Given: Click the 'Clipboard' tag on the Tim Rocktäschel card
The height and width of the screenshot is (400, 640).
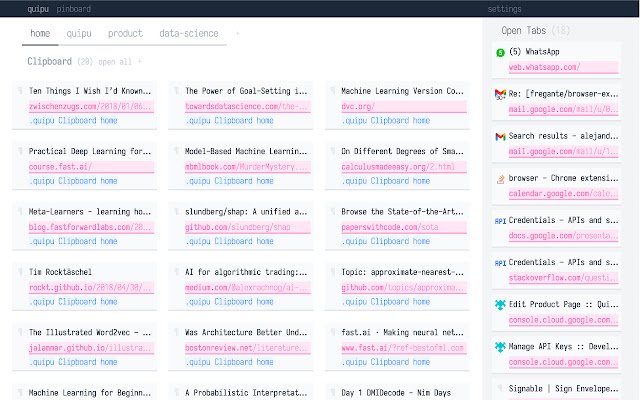Looking at the screenshot, I should 77,302.
